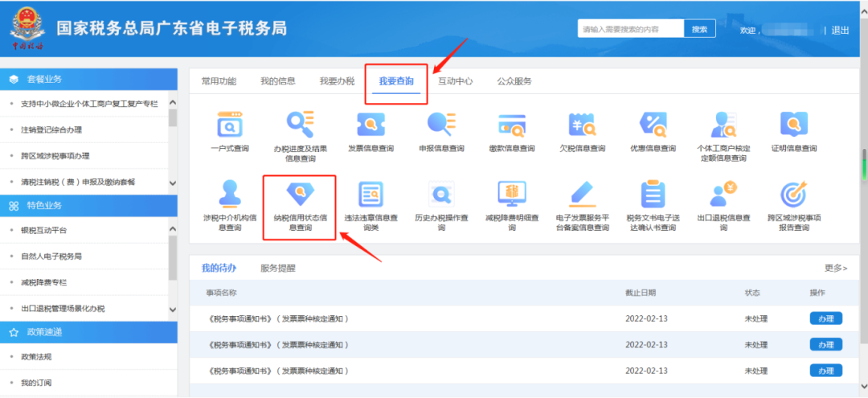
Task: Open 跨区域涉税事项办理 link
Action: click(x=55, y=156)
